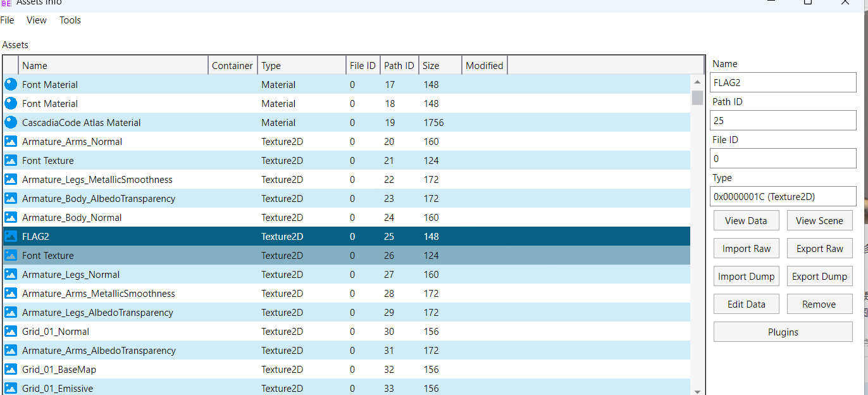Click the Import Raw button

tap(747, 248)
